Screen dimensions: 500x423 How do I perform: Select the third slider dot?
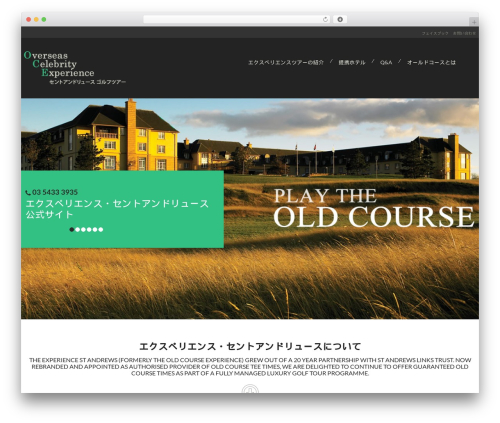pyautogui.click(x=83, y=229)
